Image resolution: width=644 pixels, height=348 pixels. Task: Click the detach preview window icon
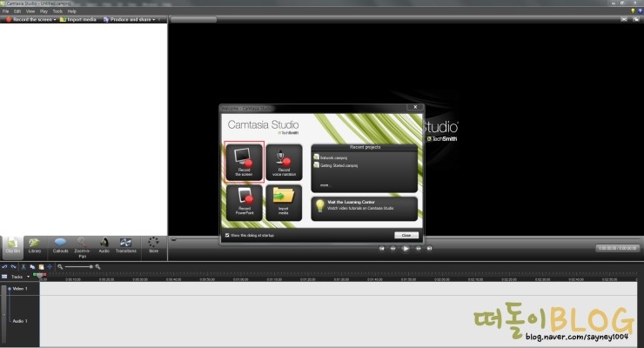[636, 19]
